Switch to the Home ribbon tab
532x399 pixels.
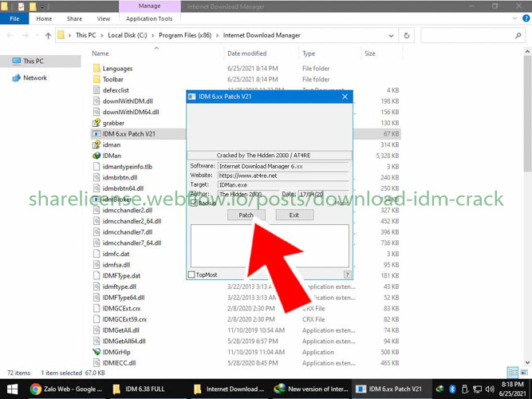44,18
